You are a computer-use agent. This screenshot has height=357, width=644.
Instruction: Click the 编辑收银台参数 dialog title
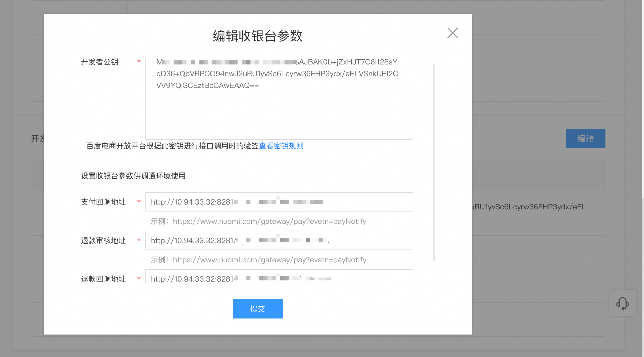[x=258, y=36]
